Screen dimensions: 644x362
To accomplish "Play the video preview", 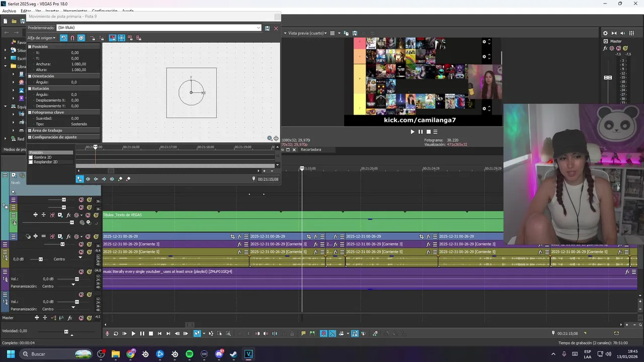I will point(413,132).
